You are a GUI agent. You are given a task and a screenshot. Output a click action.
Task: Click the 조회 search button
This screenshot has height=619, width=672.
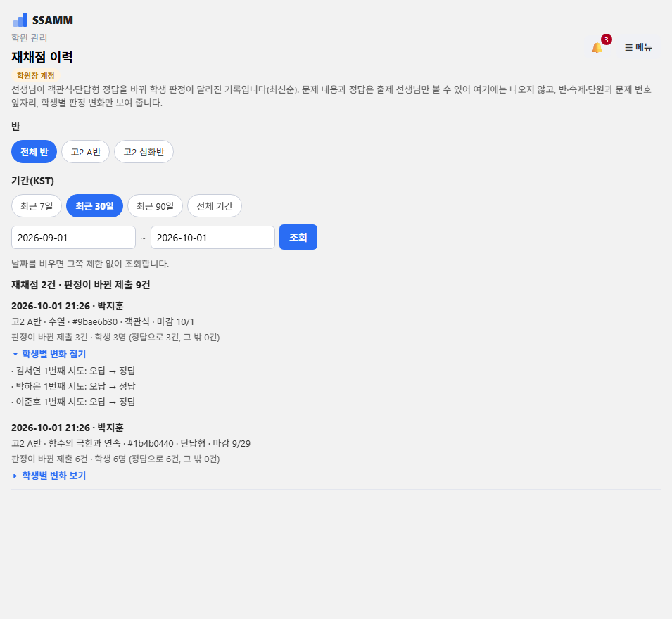click(298, 237)
